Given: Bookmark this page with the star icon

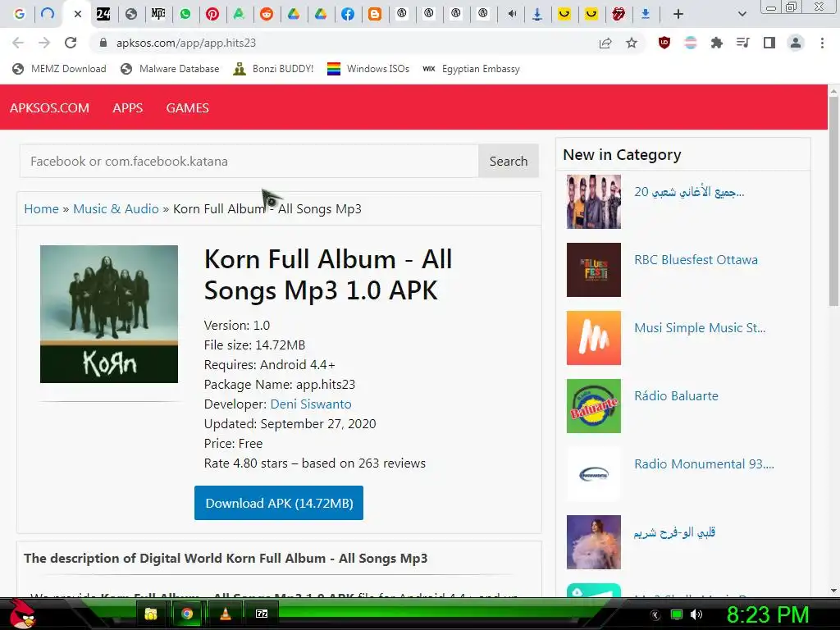Looking at the screenshot, I should point(632,43).
